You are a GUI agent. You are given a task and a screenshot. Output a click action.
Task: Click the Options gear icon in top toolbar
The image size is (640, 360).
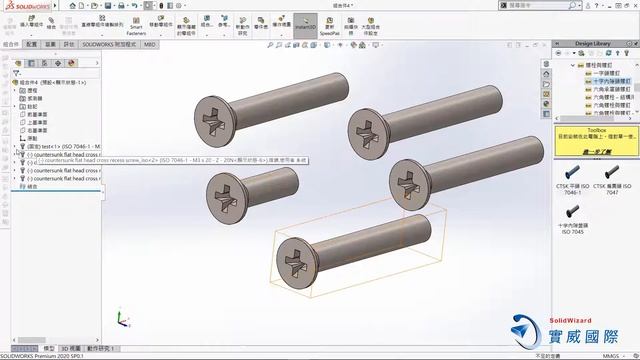click(x=178, y=6)
